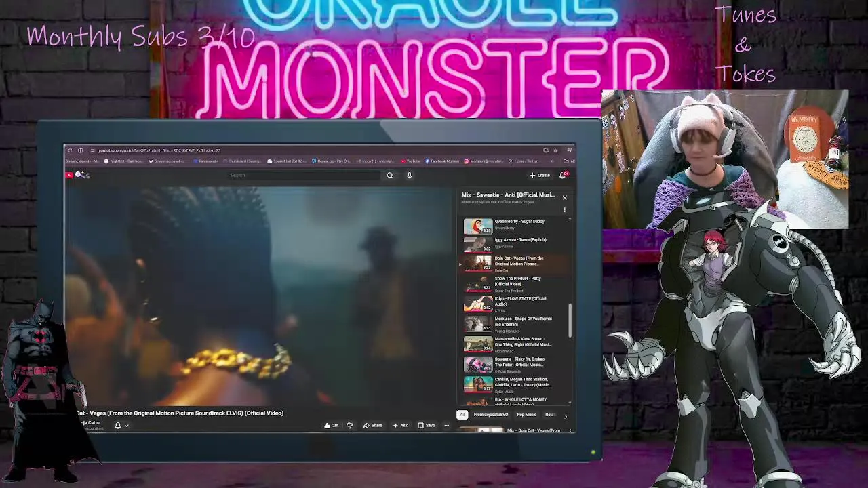Play BIA - WHOLE LOTTA MONEY from playlist
Screen dimensions: 868x488
pyautogui.click(x=515, y=401)
